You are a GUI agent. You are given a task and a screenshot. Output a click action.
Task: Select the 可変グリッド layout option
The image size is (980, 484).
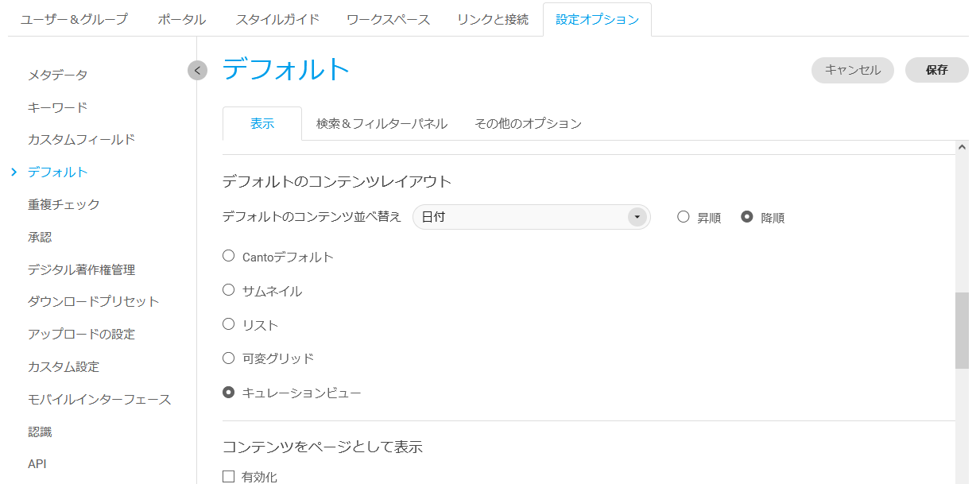coord(229,358)
